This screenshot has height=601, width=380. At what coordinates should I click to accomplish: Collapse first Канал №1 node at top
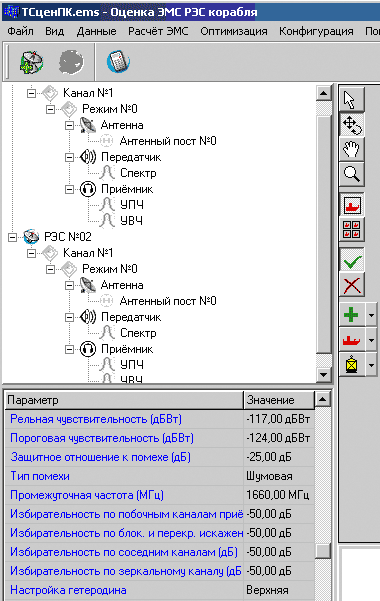pos(31,93)
